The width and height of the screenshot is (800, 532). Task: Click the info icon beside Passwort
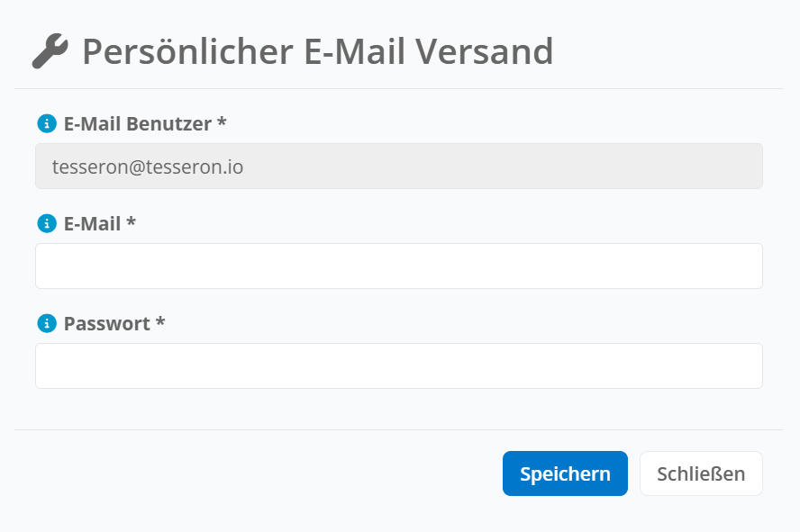tap(47, 323)
